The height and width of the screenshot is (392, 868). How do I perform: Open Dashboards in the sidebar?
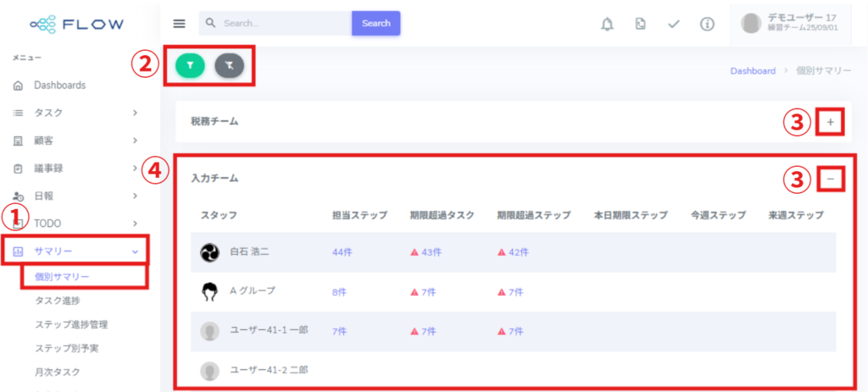[x=59, y=86]
